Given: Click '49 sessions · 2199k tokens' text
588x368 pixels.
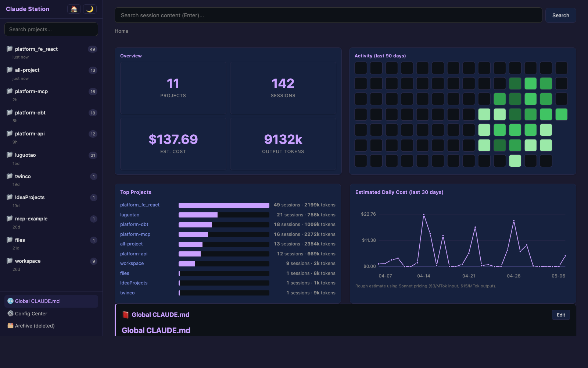Looking at the screenshot, I should coord(304,205).
